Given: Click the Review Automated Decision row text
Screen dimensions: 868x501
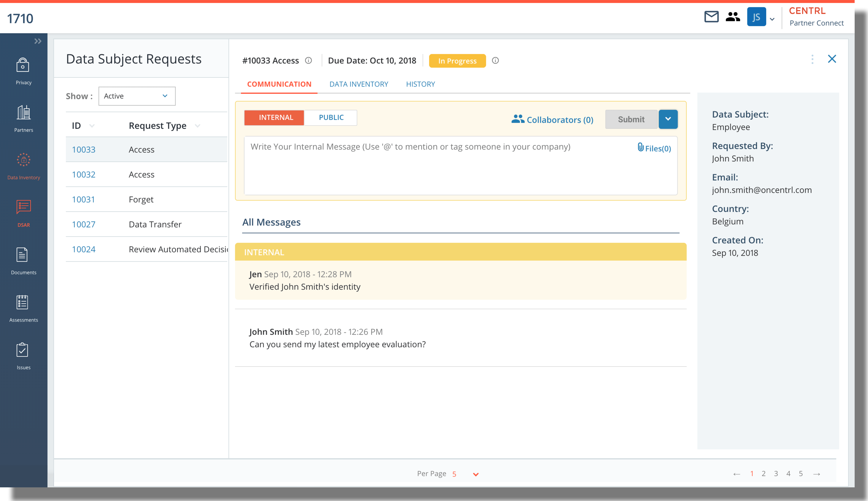Looking at the screenshot, I should coord(178,249).
